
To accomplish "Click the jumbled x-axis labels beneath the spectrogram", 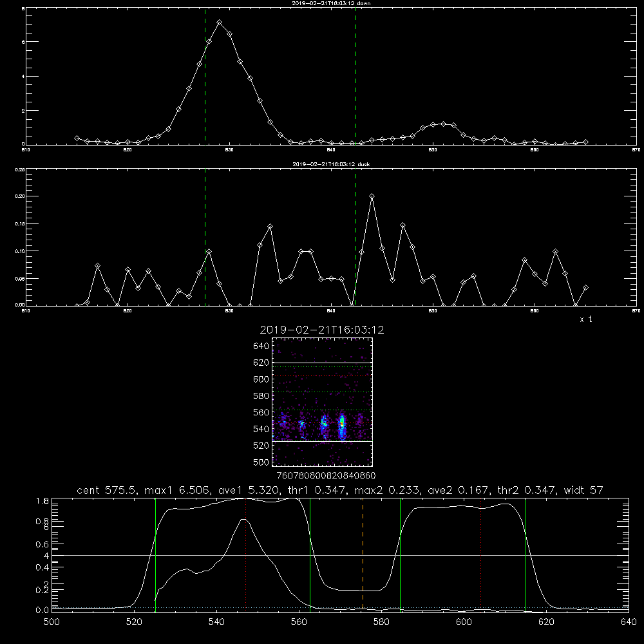I will (x=326, y=476).
